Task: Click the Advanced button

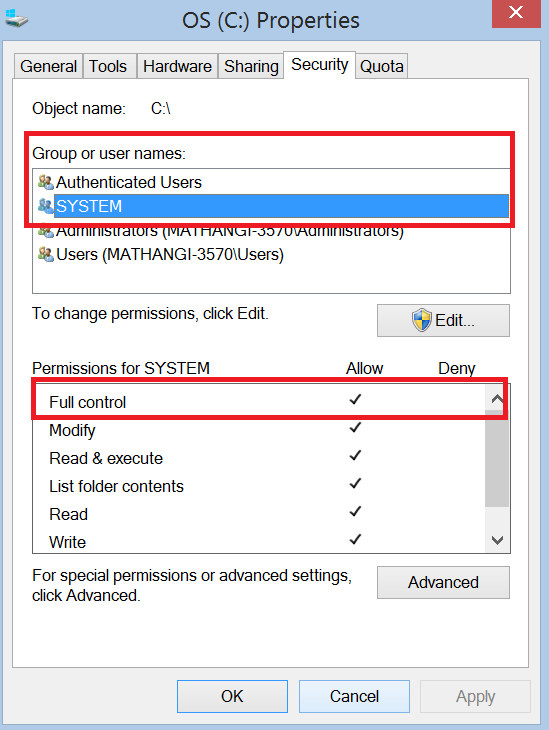Action: (x=443, y=582)
